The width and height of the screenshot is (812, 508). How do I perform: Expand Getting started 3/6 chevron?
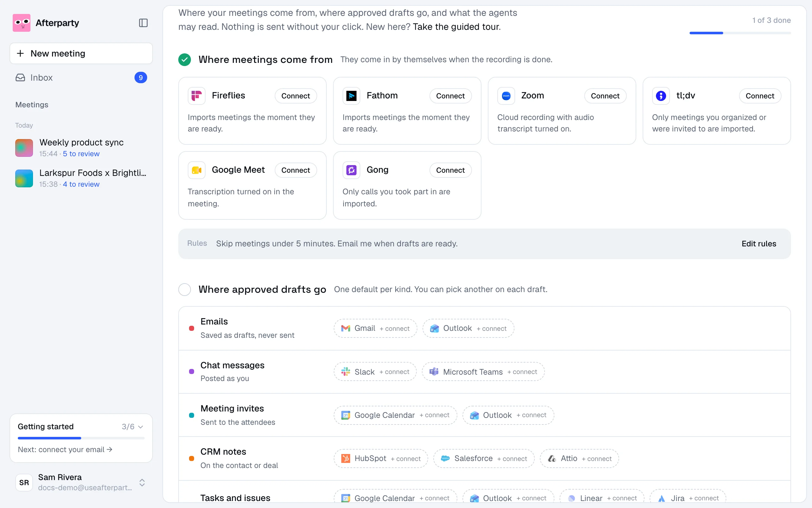click(141, 427)
